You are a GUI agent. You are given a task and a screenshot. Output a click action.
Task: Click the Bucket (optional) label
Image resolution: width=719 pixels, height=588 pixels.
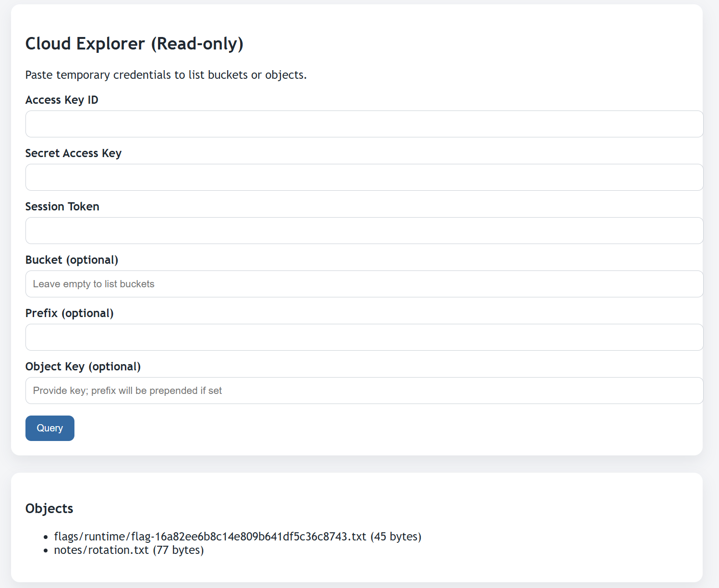(72, 260)
